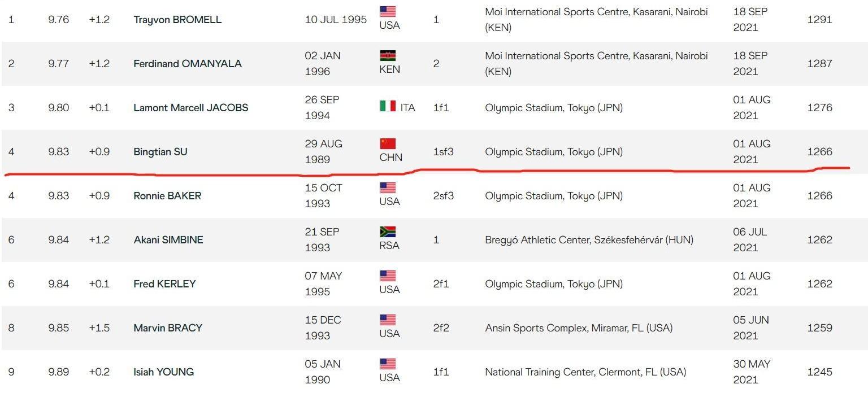This screenshot has width=868, height=393.
Task: Select Isiah YOUNG name link
Action: [164, 372]
